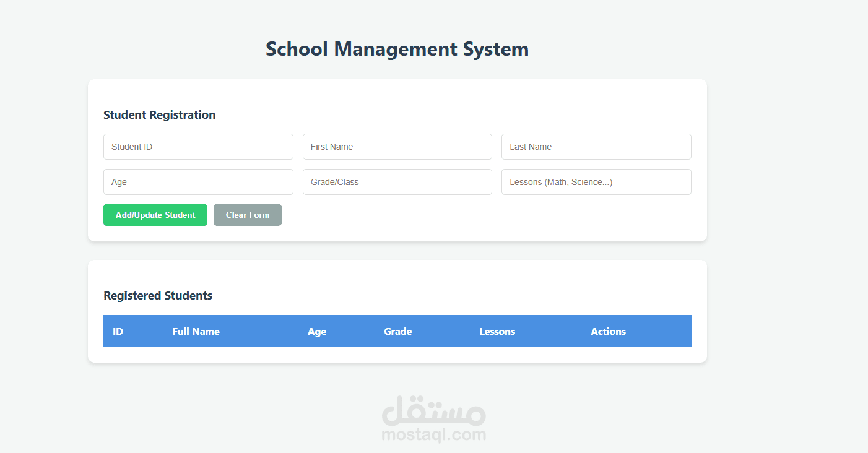
Task: Click the Clear Form button
Action: click(248, 215)
